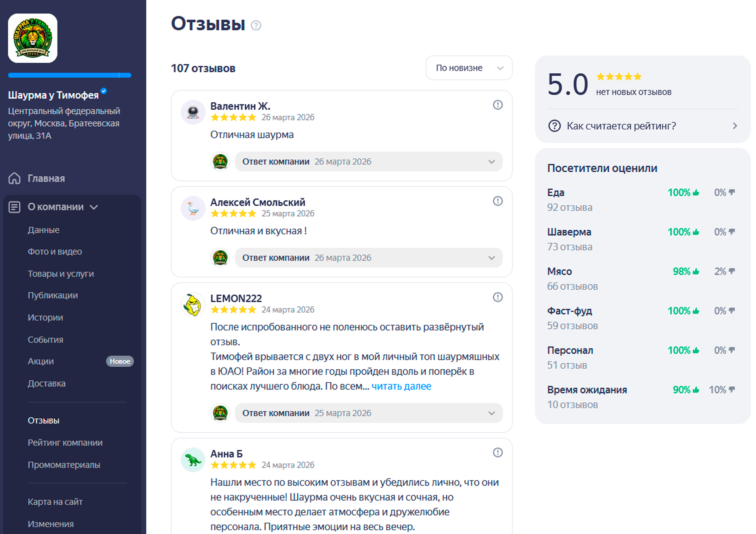Click читать далее link in LEMON222 review
The height and width of the screenshot is (534, 756).
[x=401, y=386]
